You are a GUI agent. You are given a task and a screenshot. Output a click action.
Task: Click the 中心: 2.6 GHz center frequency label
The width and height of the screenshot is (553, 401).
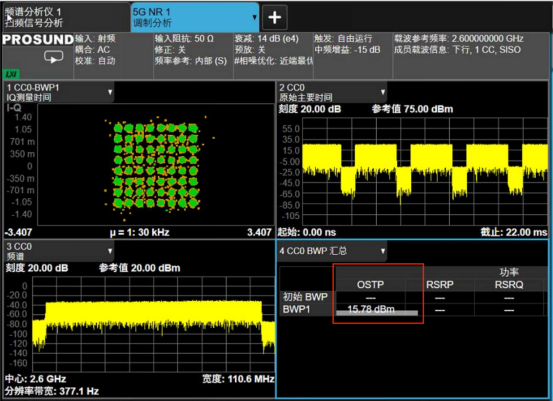click(x=36, y=379)
